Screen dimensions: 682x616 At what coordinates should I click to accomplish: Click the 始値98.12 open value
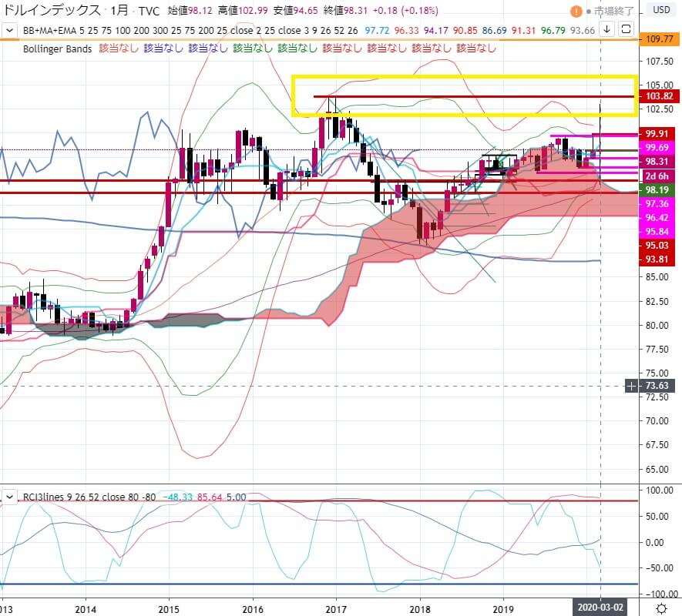(190, 11)
